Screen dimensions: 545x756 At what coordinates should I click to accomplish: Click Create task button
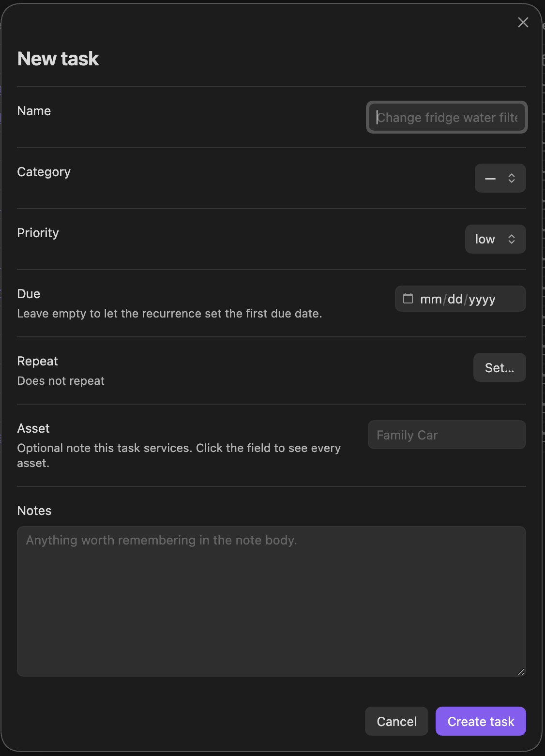tap(481, 721)
